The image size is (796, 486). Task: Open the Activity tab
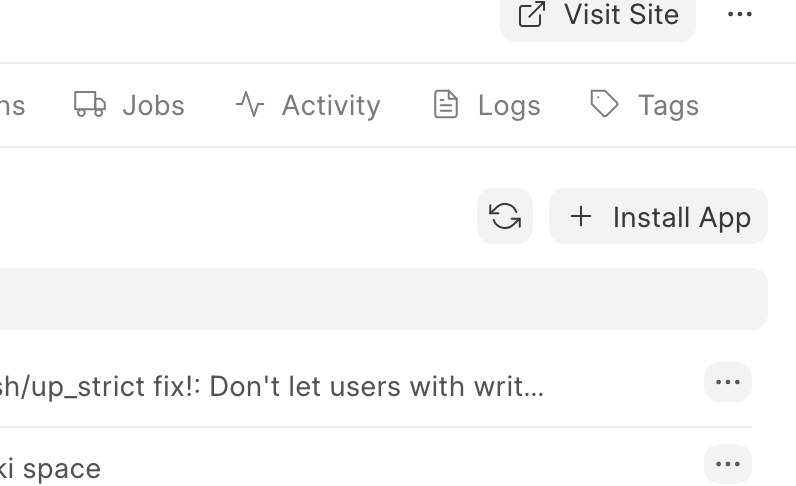(x=330, y=105)
